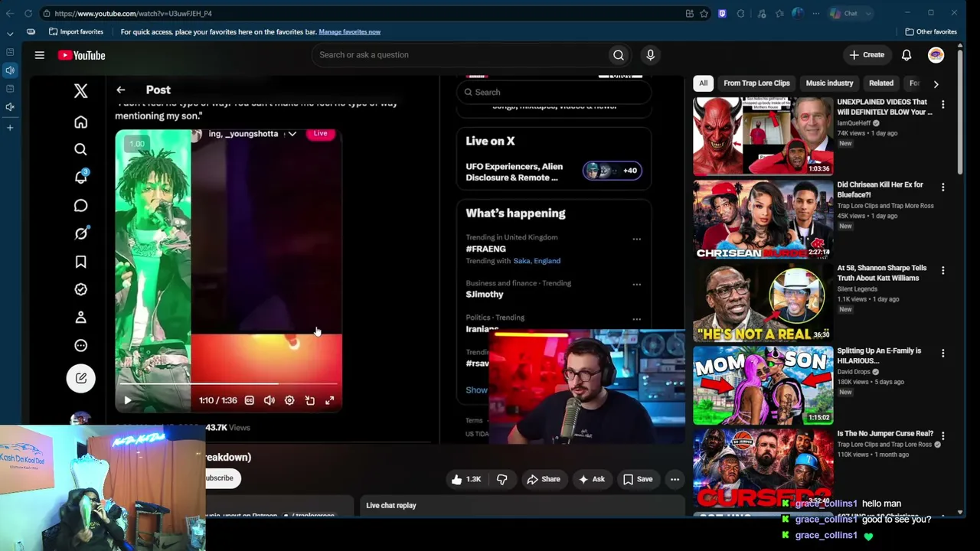Subscribe to the channel
980x551 pixels.
click(221, 478)
